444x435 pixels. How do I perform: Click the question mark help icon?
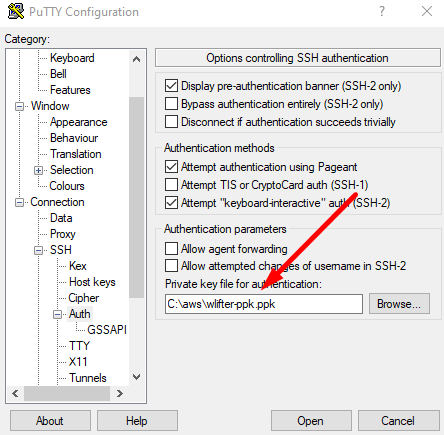point(382,11)
